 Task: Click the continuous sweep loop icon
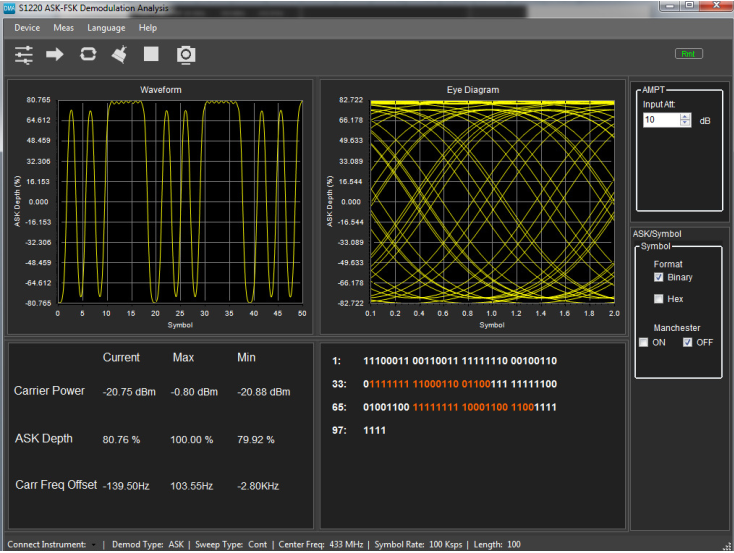(87, 54)
